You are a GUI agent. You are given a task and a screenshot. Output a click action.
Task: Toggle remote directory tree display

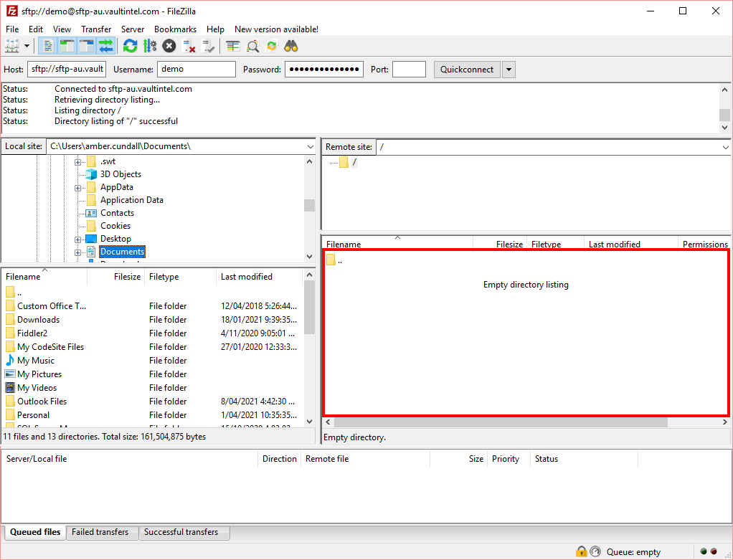point(87,46)
